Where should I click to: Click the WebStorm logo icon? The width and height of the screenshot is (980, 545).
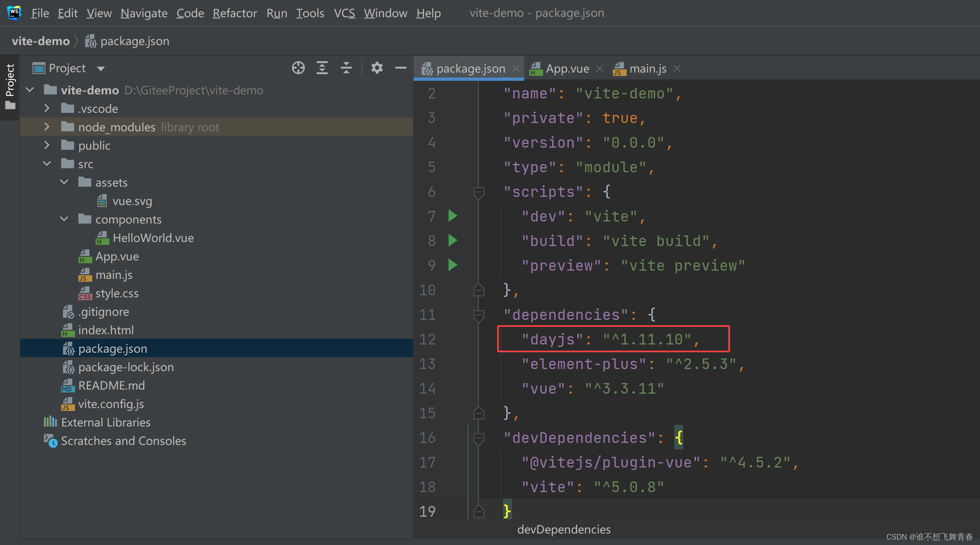tap(14, 13)
